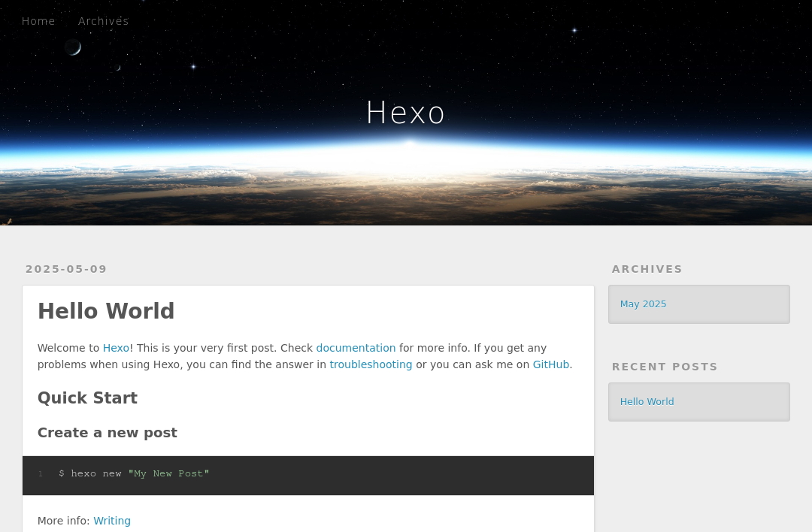Screen dimensions: 812x532
Task: Open the GitHub link
Action: click(x=551, y=364)
